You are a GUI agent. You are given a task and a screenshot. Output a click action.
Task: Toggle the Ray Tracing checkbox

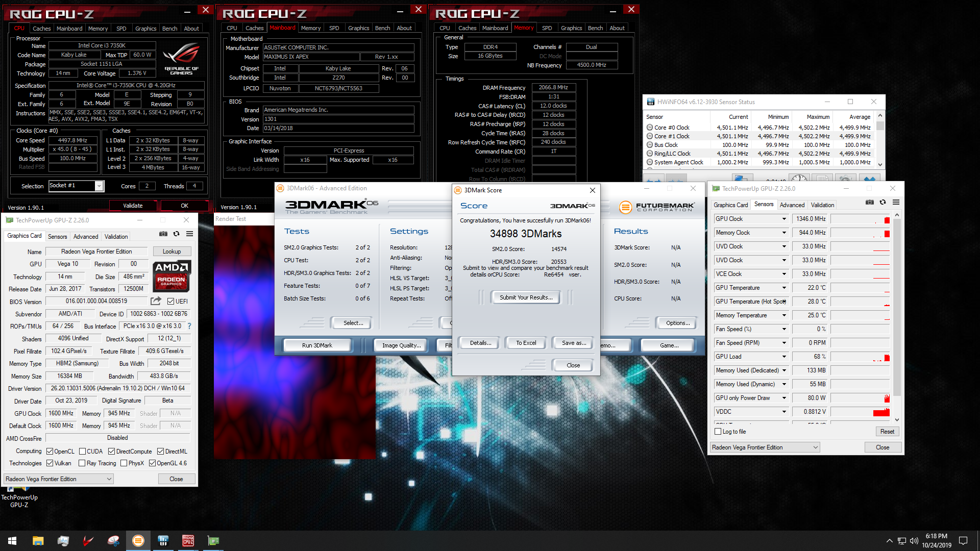click(x=82, y=463)
